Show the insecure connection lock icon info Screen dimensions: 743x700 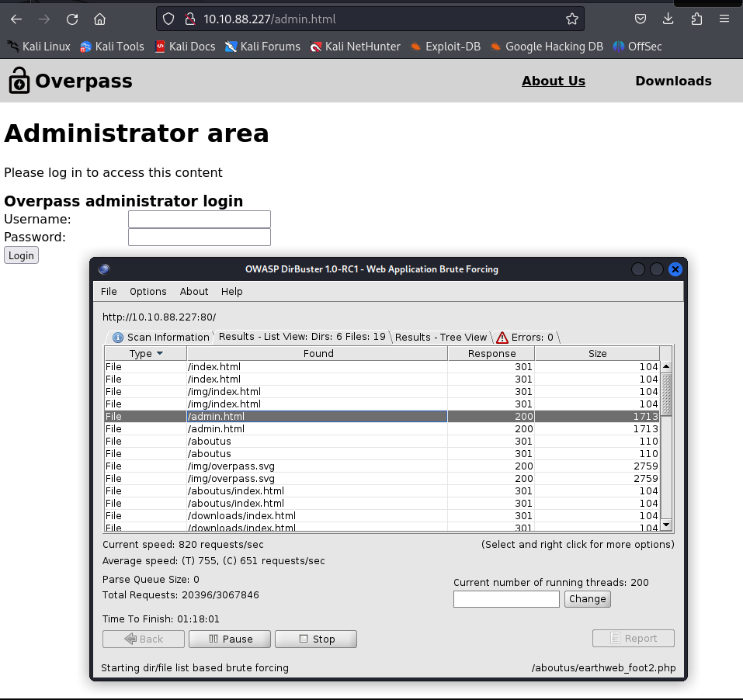click(190, 19)
